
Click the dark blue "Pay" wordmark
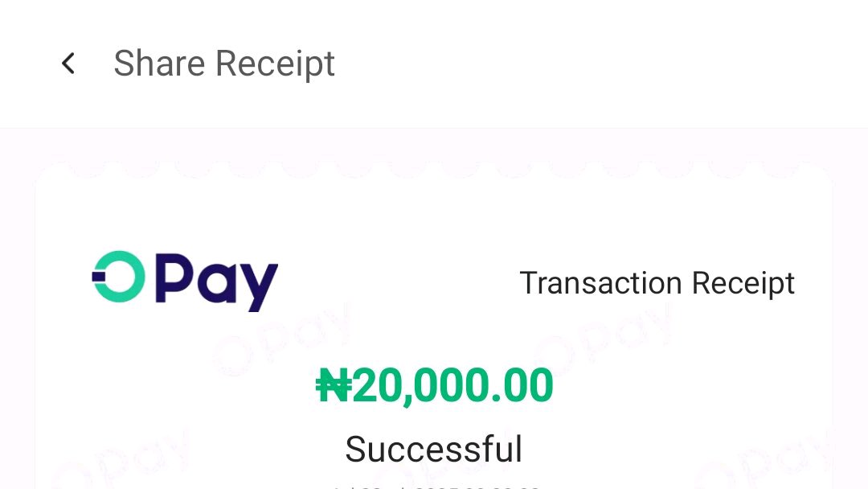216,281
